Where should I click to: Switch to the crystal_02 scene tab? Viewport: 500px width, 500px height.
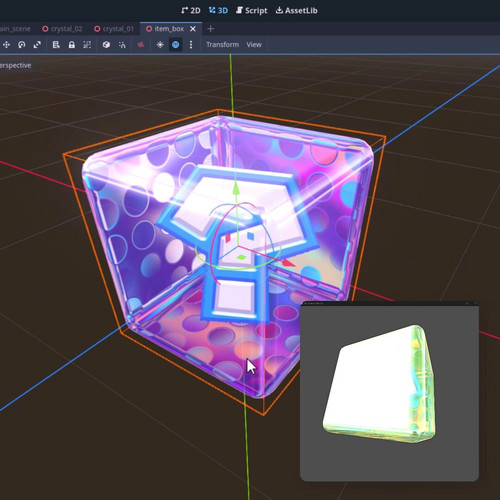pyautogui.click(x=62, y=29)
